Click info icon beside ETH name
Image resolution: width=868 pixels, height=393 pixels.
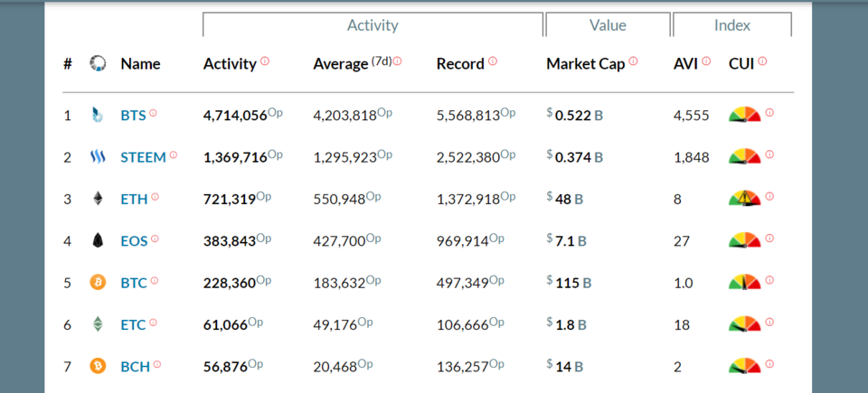point(155,197)
